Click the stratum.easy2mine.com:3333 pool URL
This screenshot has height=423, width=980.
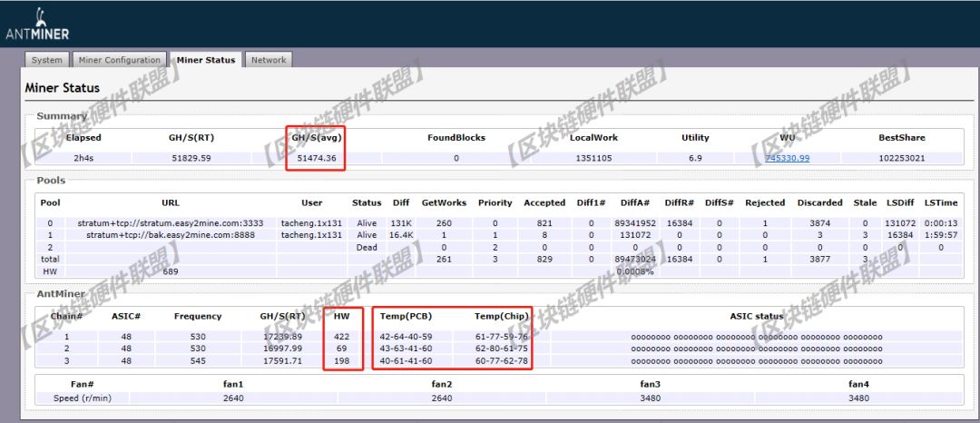[x=170, y=223]
